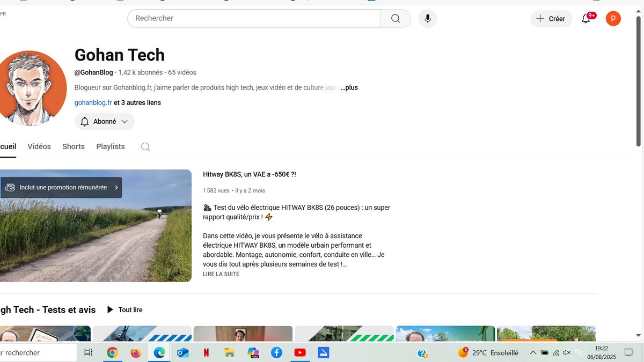Open Outlook from the taskbar

coord(182,352)
